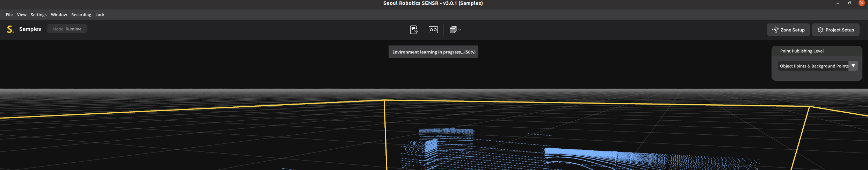Viewport: 868px width, 170px height.
Task: Click the Mode Runtime indicator
Action: coord(67,29)
